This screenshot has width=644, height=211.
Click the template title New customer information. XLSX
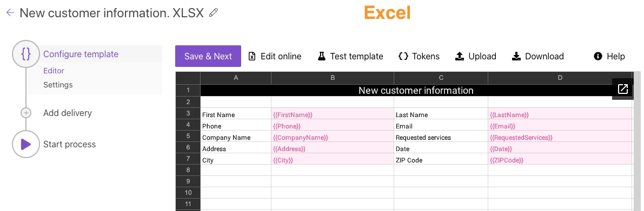coord(112,13)
